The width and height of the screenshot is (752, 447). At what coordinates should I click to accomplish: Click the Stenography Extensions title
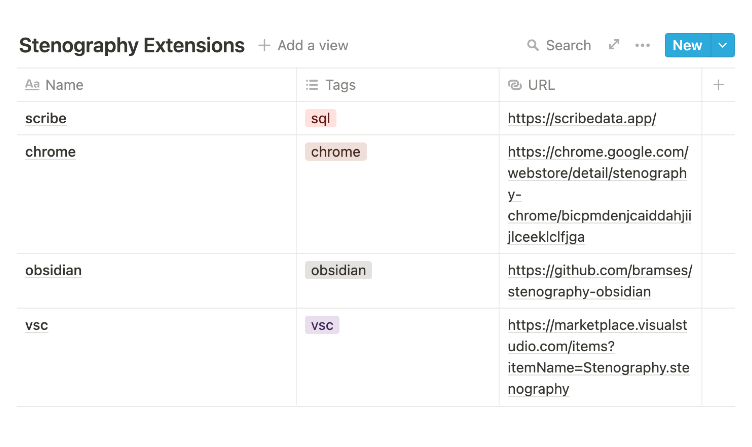[132, 45]
